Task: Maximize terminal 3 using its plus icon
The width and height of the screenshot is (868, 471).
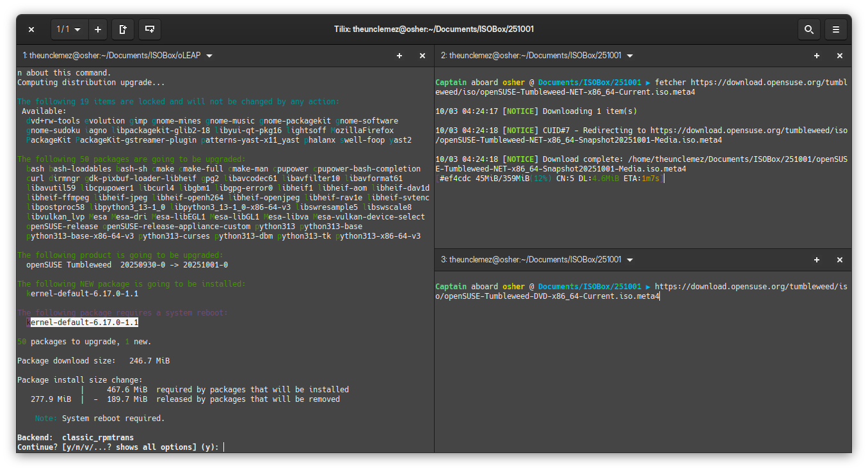Action: 817,260
